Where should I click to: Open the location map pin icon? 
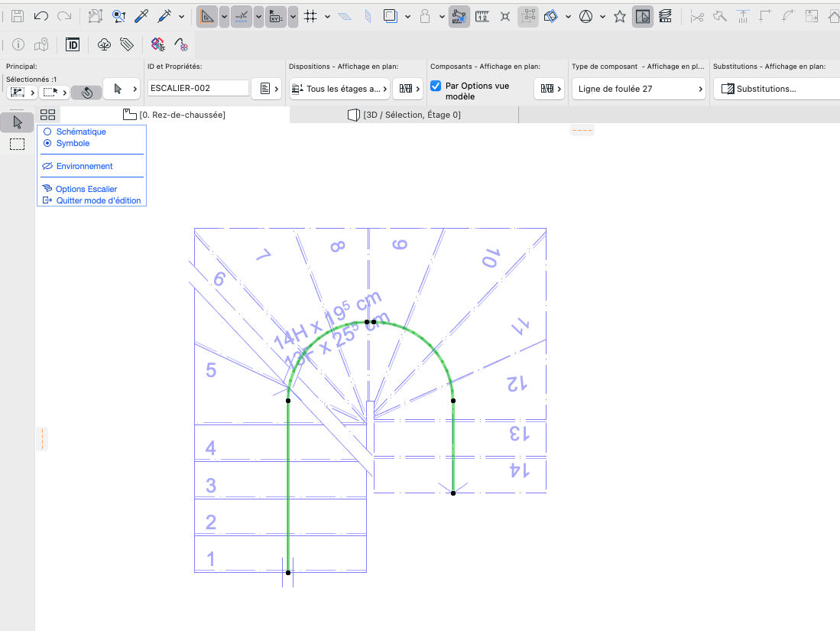point(41,44)
